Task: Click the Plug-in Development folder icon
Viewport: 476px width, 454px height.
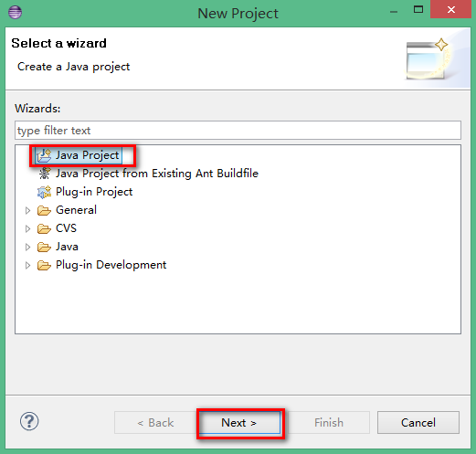Action: 44,265
